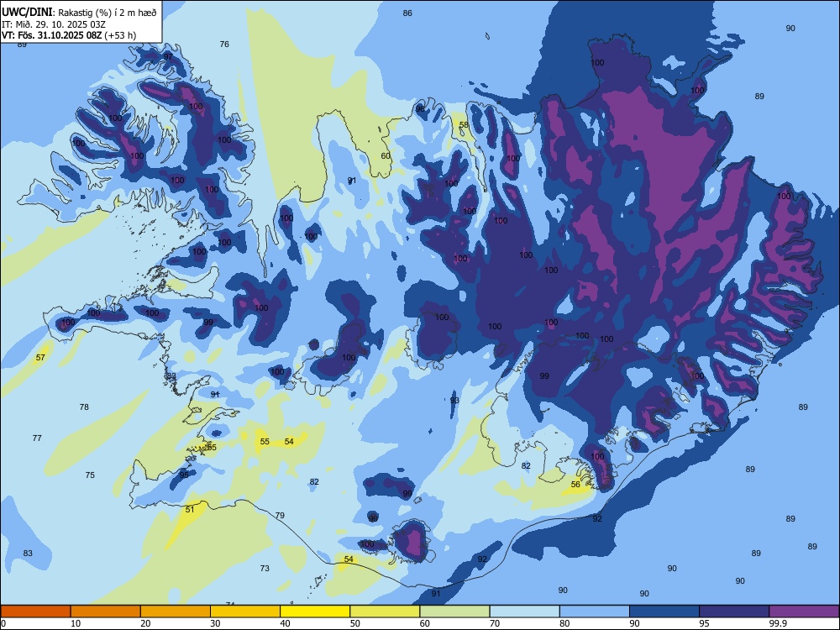
Task: Select the 10–20 orange legend swatch
Action: pyautogui.click(x=106, y=612)
